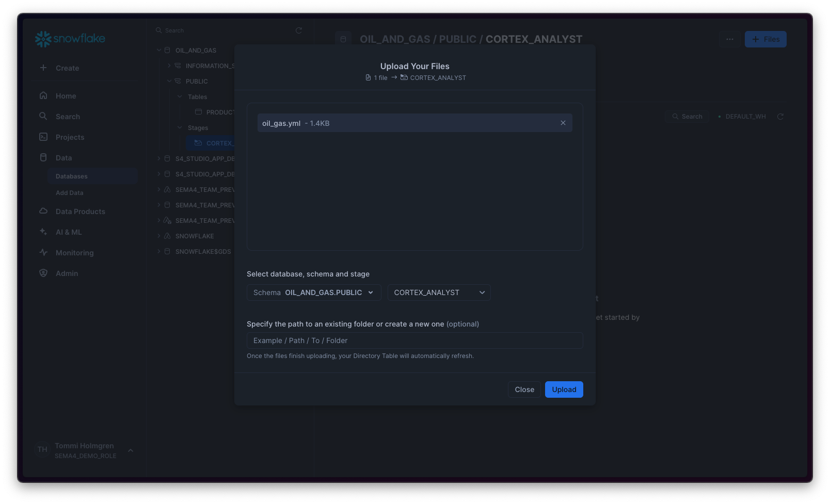Select the CORTEX stage in the tree
This screenshot has height=504, width=830.
pos(211,143)
